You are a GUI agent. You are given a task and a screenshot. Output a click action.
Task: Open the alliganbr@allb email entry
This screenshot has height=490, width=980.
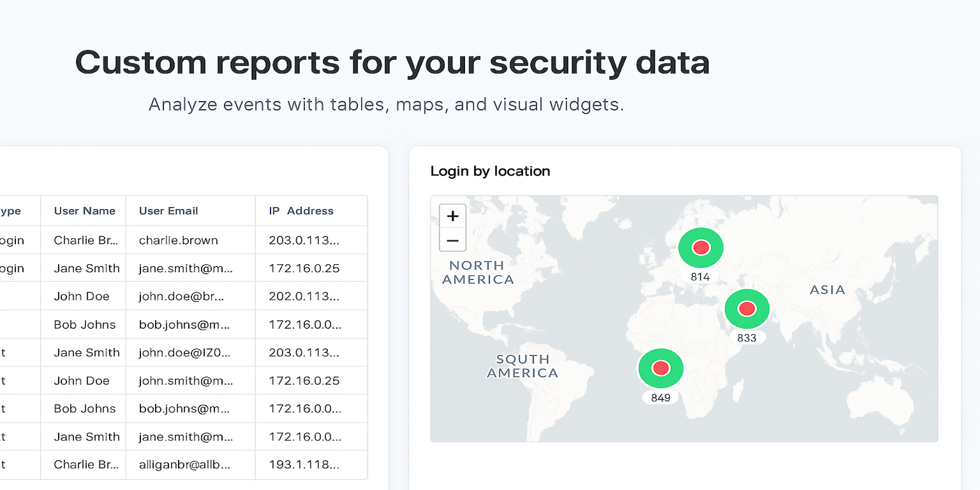(x=184, y=464)
